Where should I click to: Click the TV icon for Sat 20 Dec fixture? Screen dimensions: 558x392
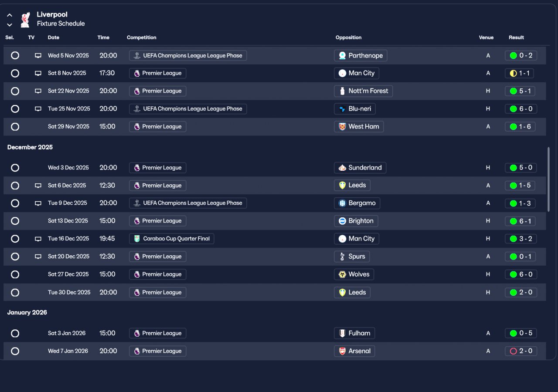point(38,257)
